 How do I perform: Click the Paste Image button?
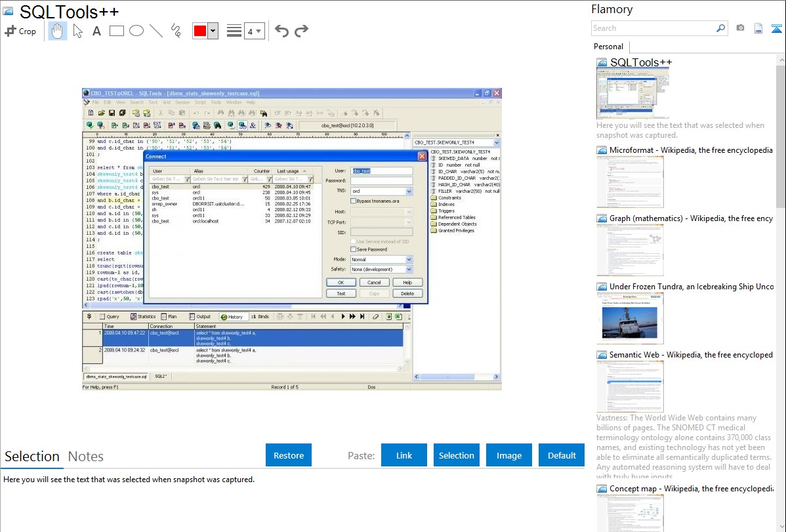[508, 455]
